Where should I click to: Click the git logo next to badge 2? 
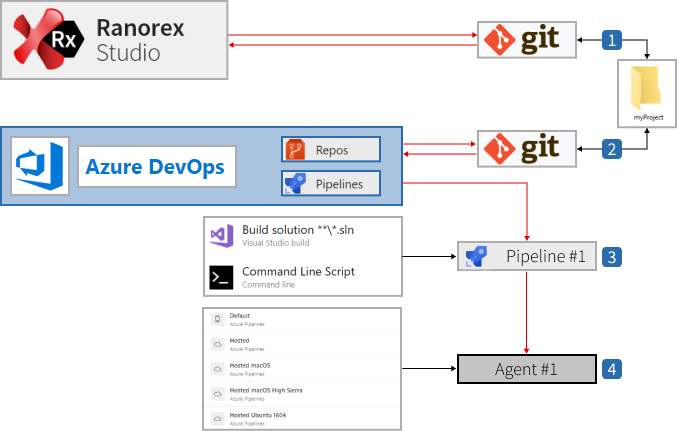pyautogui.click(x=527, y=150)
